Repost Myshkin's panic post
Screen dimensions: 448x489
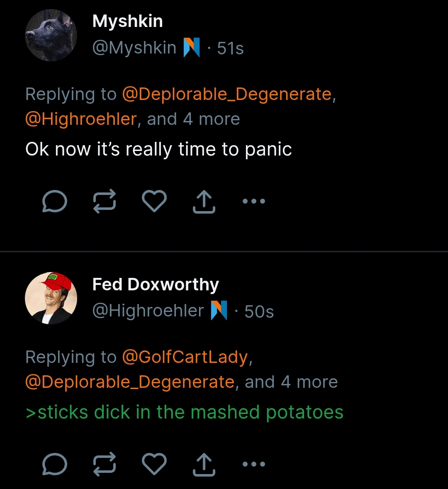(x=105, y=202)
